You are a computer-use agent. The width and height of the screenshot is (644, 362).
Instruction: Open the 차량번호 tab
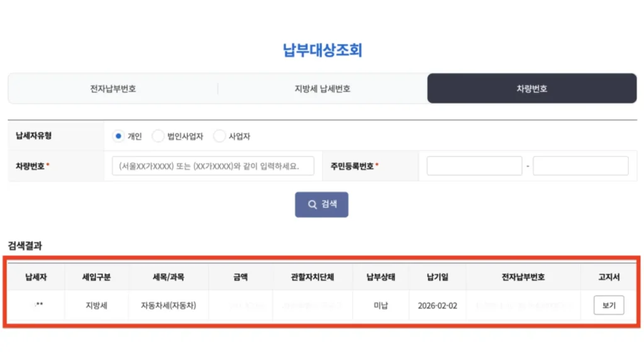tap(533, 88)
